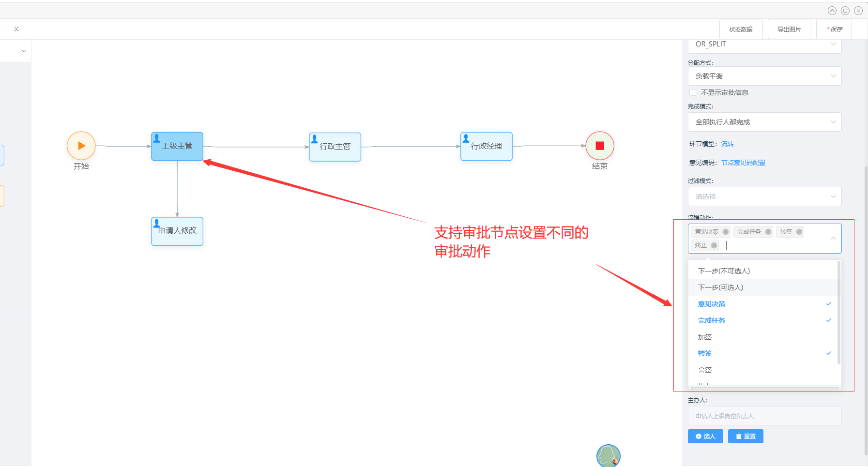Enable 不显示审批信息 checkbox
Image resolution: width=868 pixels, height=467 pixels.
pos(693,92)
